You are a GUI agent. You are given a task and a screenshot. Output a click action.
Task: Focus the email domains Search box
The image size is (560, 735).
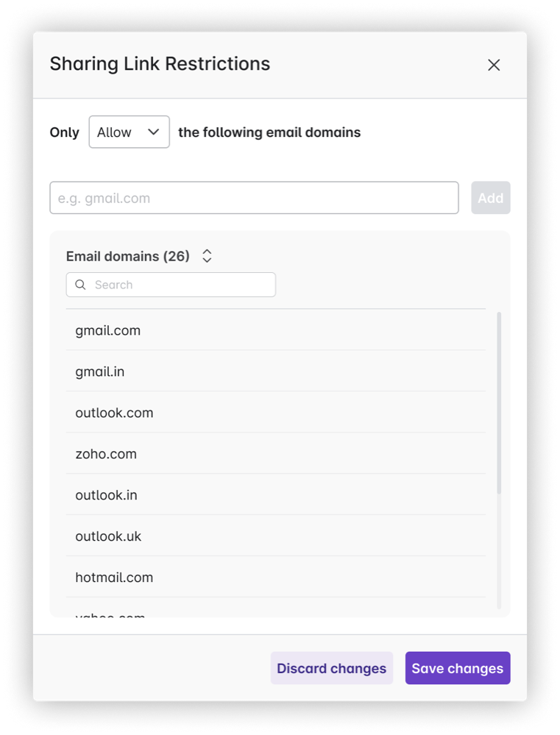pos(180,285)
